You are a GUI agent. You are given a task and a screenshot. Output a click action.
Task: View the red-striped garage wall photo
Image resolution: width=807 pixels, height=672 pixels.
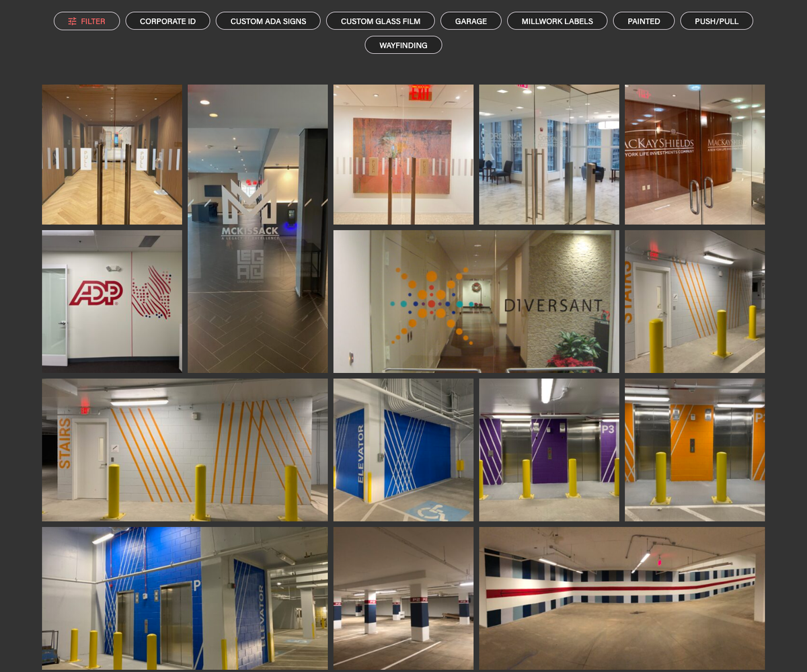[x=622, y=598]
